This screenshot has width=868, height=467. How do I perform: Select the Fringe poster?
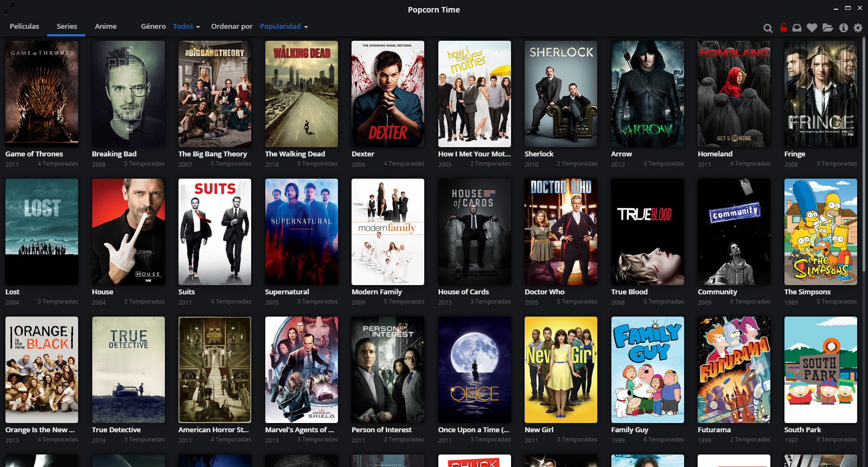click(821, 94)
